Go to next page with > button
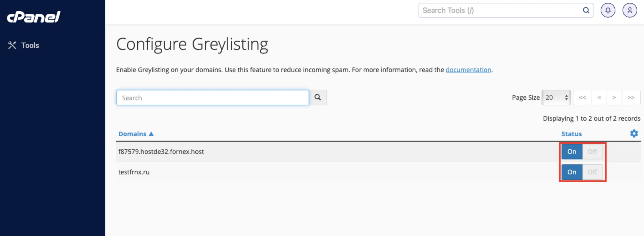The height and width of the screenshot is (236, 644). coord(614,98)
